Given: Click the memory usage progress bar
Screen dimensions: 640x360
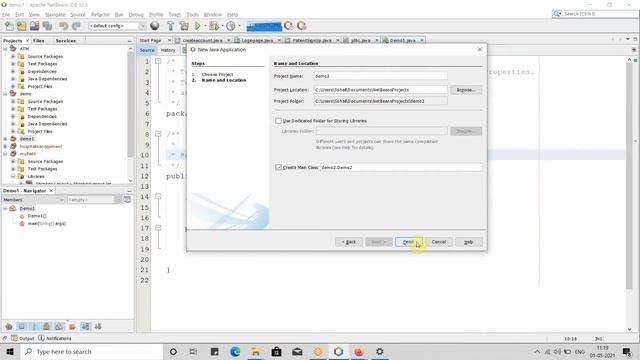Looking at the screenshot, I should [264, 27].
